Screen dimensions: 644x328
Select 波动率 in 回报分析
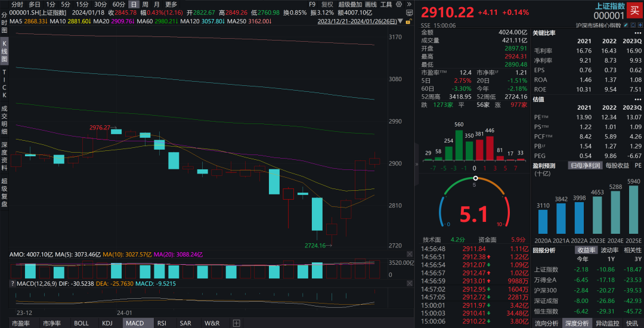(609, 250)
